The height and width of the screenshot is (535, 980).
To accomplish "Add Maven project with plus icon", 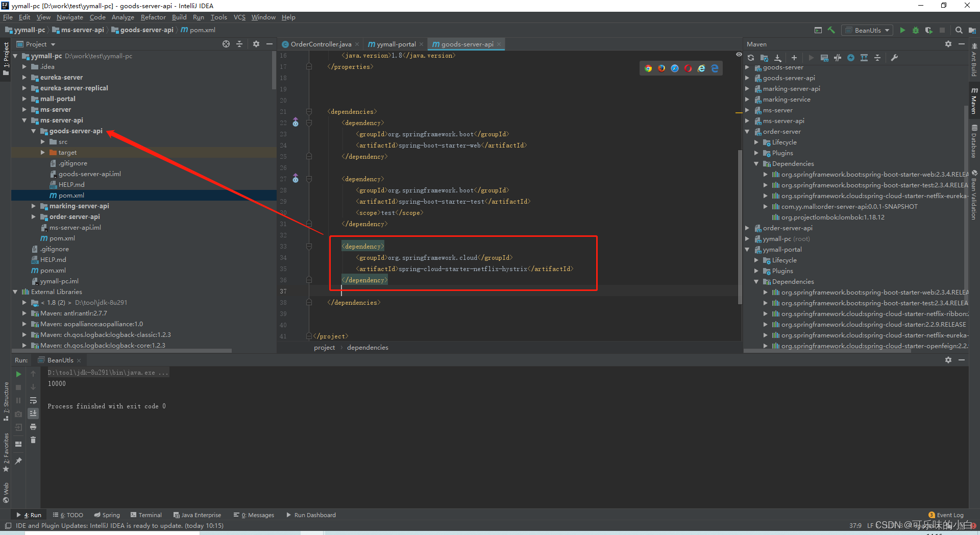I will pos(794,58).
